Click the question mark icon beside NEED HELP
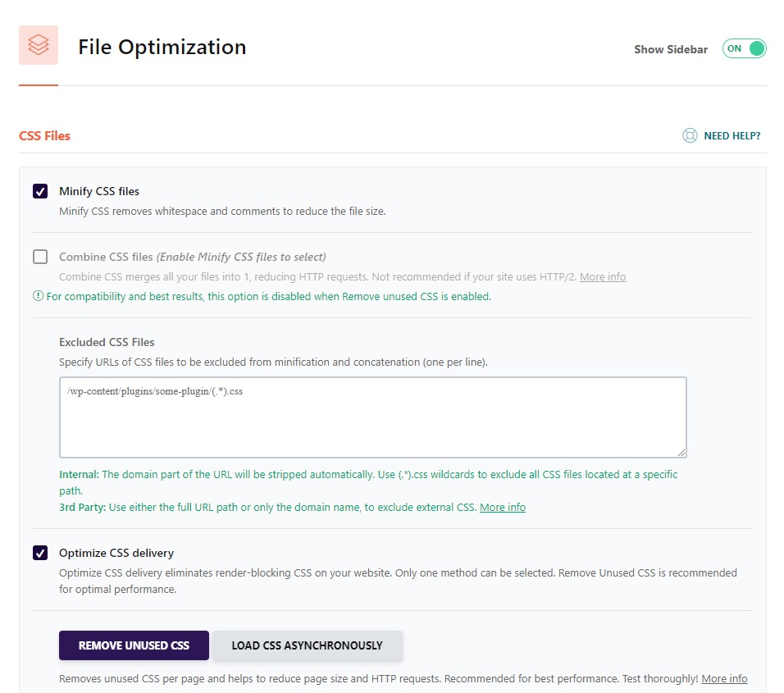The height and width of the screenshot is (693, 784). tap(690, 135)
